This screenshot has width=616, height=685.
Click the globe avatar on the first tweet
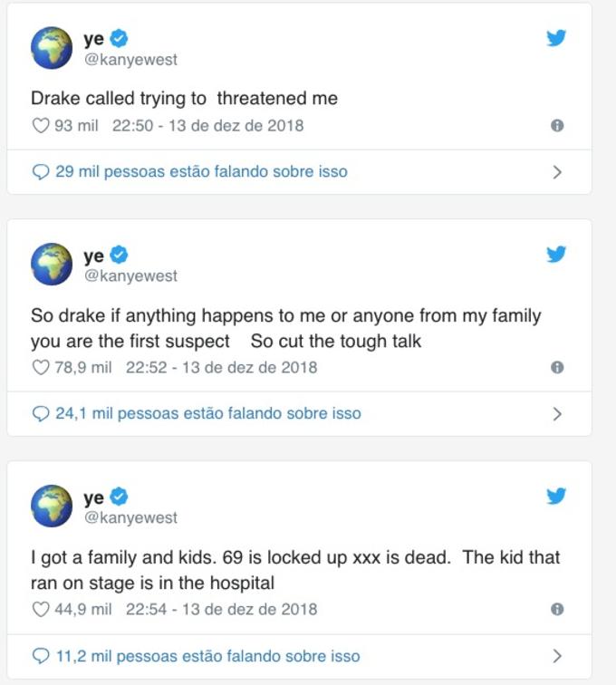point(52,48)
